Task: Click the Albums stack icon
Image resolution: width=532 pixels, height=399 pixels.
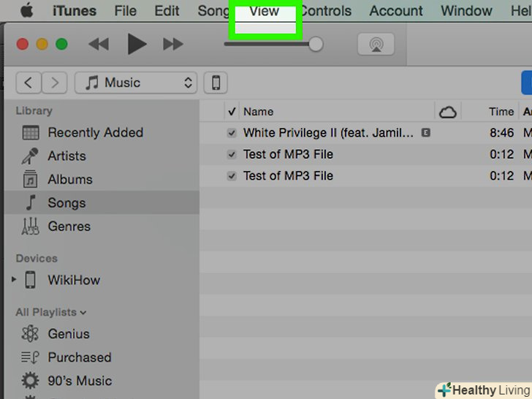Action: 30,179
